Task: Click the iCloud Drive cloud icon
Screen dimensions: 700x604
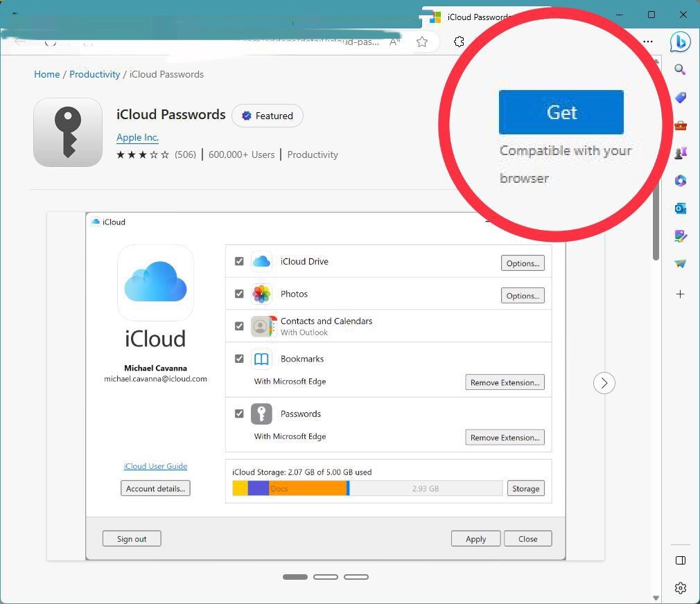Action: pos(261,261)
